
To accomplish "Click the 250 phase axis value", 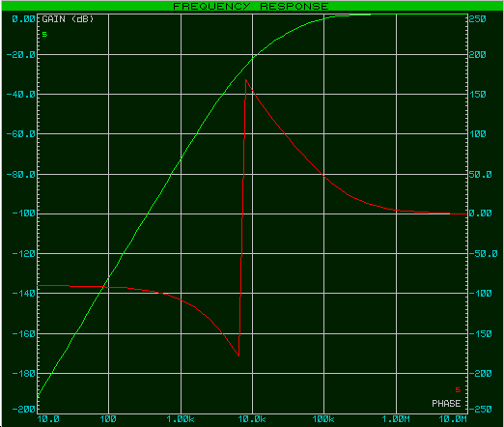I will [477, 19].
